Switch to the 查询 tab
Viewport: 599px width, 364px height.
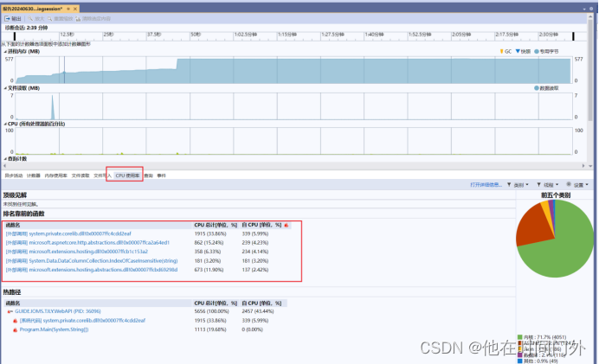(149, 176)
